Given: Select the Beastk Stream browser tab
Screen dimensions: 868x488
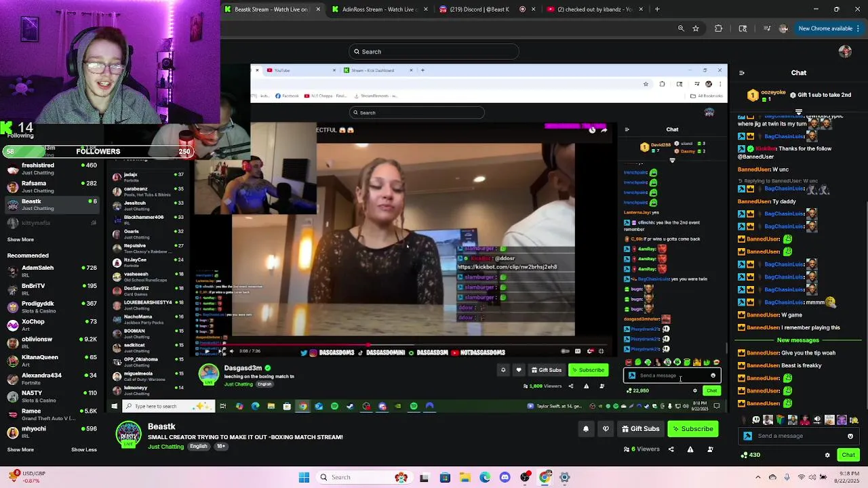Looking at the screenshot, I should click(x=271, y=9).
